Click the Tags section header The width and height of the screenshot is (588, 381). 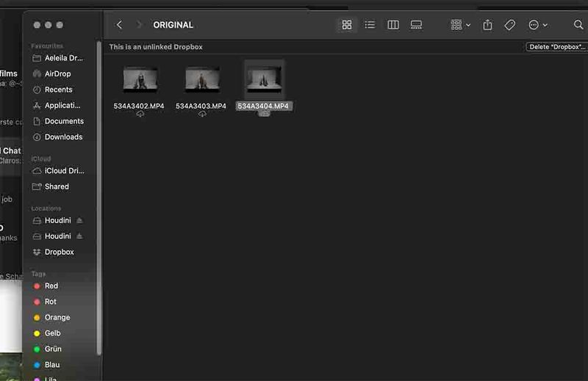click(38, 274)
